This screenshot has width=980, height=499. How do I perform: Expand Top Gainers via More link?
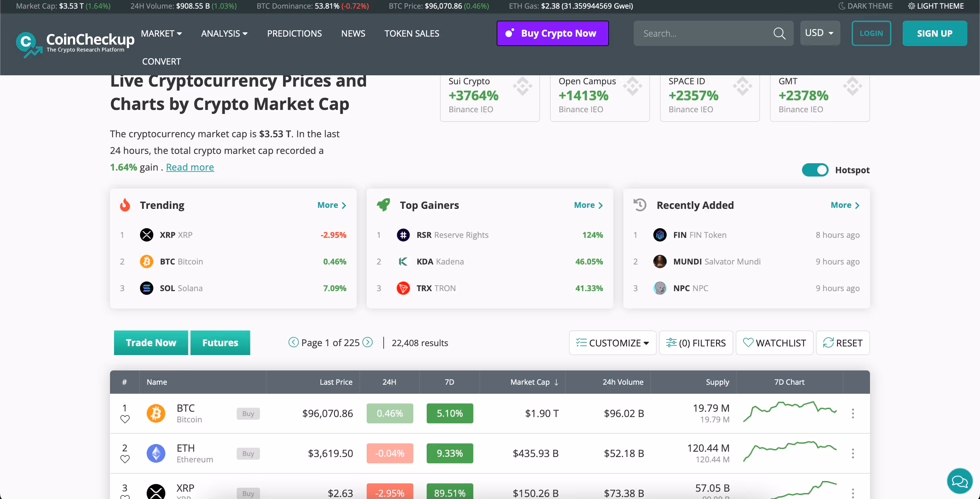coord(588,205)
